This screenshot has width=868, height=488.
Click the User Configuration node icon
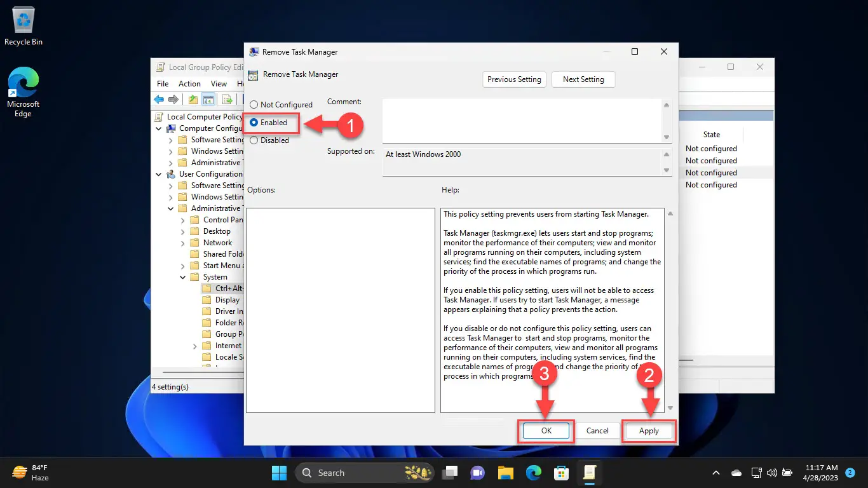click(171, 174)
